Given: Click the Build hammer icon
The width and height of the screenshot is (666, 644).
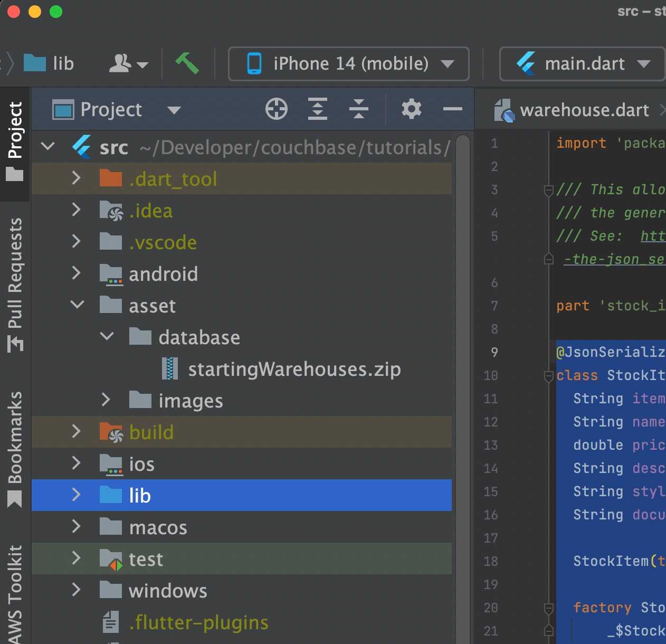Looking at the screenshot, I should pos(187,63).
